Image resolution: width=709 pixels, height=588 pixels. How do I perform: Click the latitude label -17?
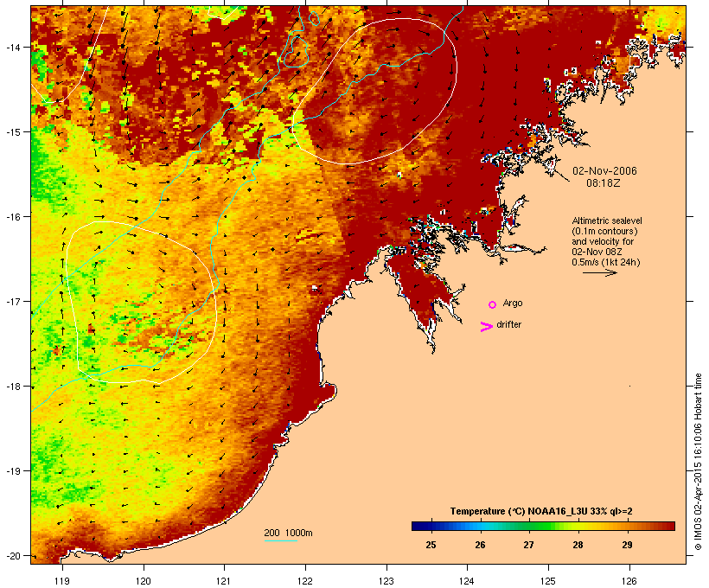point(12,301)
